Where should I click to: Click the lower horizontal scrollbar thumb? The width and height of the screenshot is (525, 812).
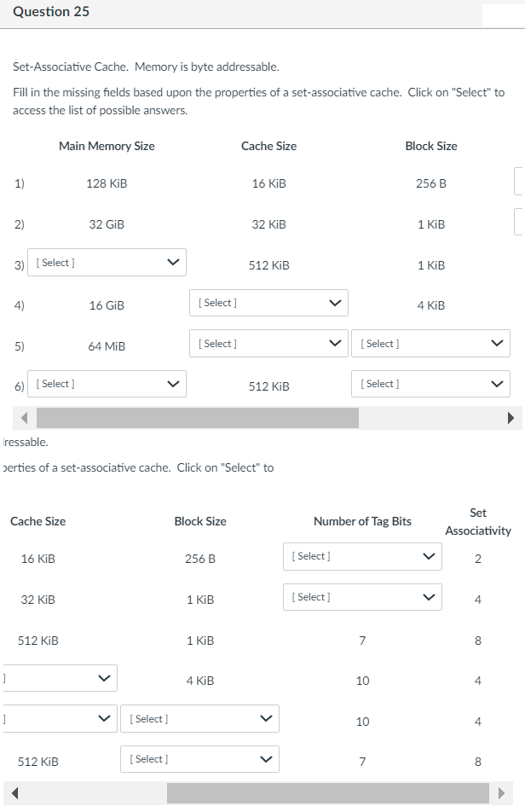pos(328,793)
